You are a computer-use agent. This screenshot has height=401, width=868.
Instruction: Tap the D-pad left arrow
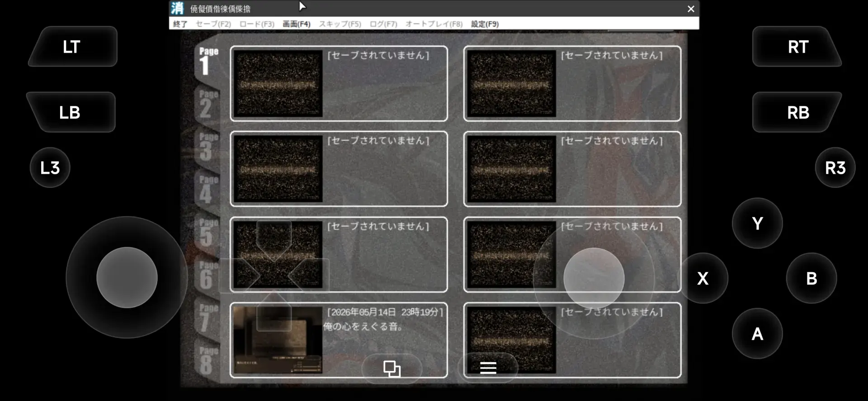click(239, 275)
